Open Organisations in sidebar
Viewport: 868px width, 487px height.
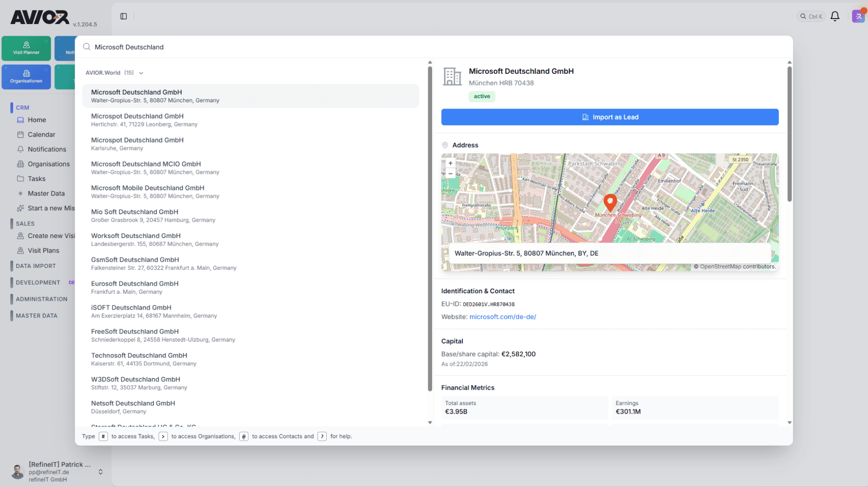click(48, 164)
